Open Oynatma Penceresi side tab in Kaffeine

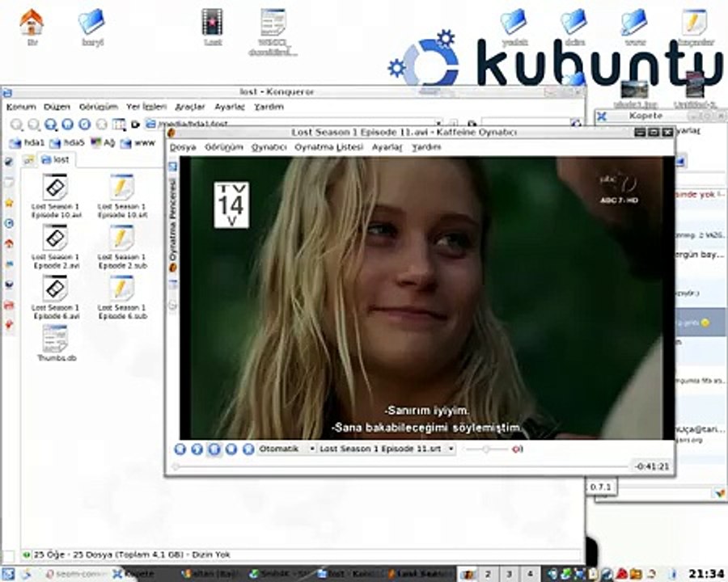173,225
